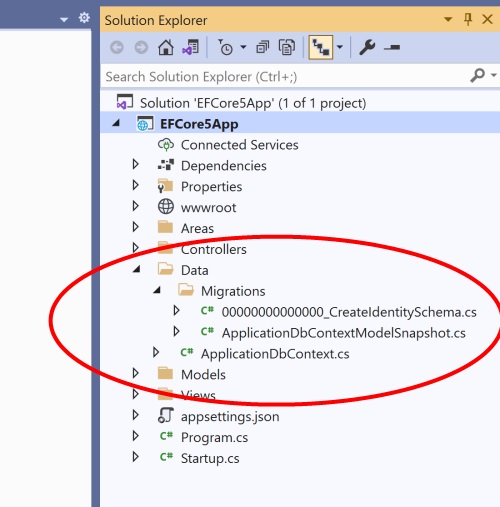Close the Solution Explorer panel
This screenshot has width=500, height=507.
click(x=487, y=19)
